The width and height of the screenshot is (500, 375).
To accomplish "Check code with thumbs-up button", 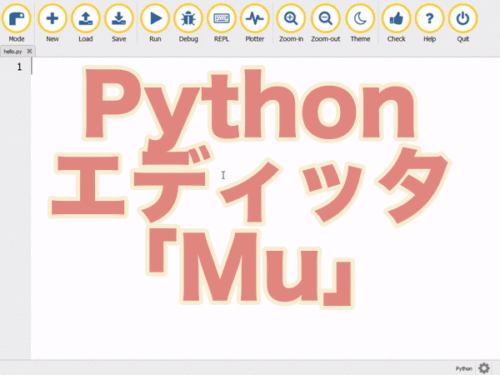I will point(396,23).
